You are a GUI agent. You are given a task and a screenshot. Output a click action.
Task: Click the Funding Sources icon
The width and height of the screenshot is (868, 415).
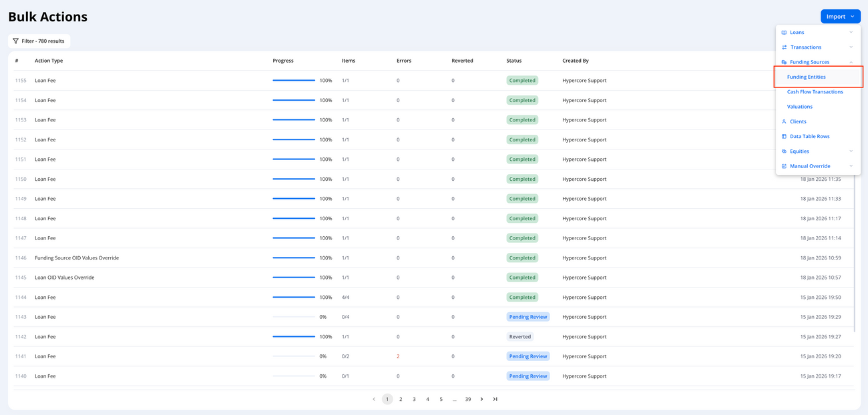784,62
